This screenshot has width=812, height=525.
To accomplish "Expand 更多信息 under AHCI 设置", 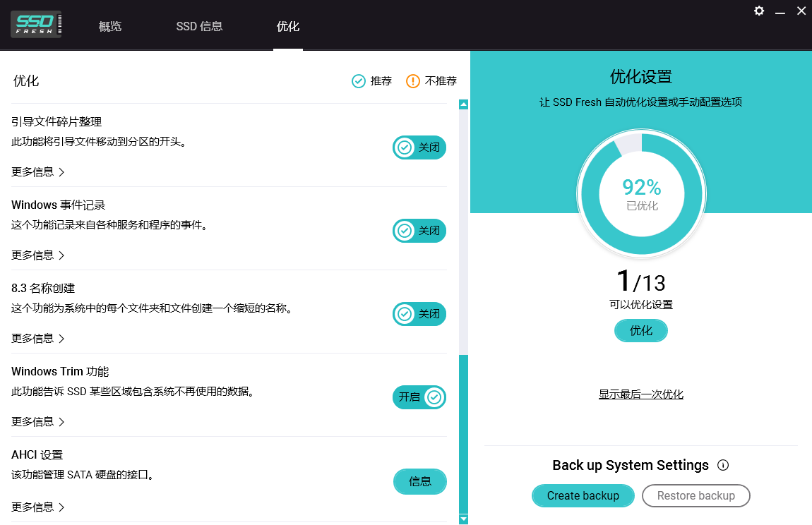I will (38, 507).
